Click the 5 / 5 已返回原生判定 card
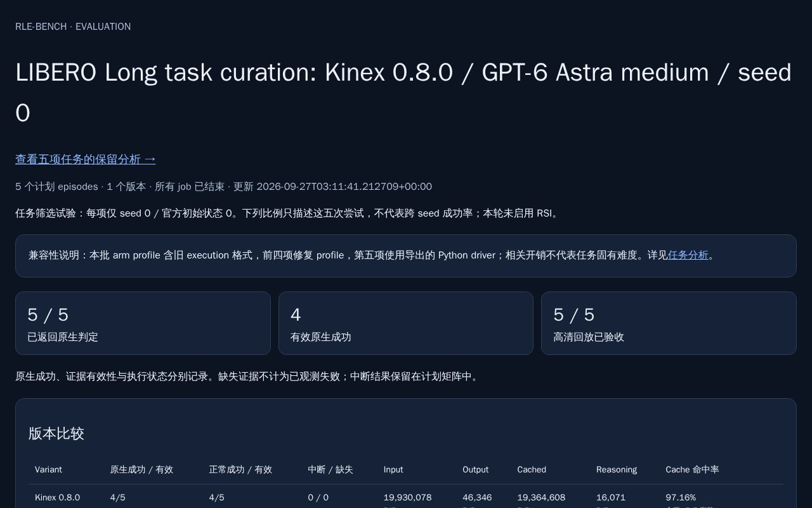 point(143,323)
